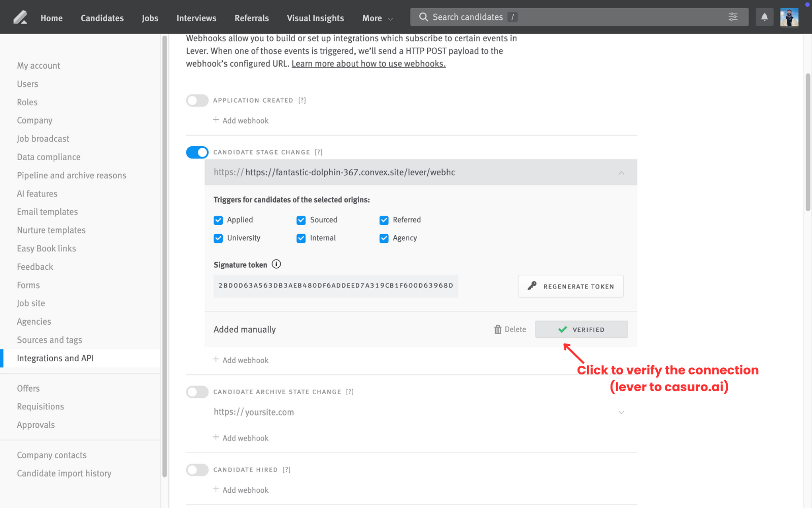Open Candidate import history
812x508 pixels.
click(x=64, y=473)
